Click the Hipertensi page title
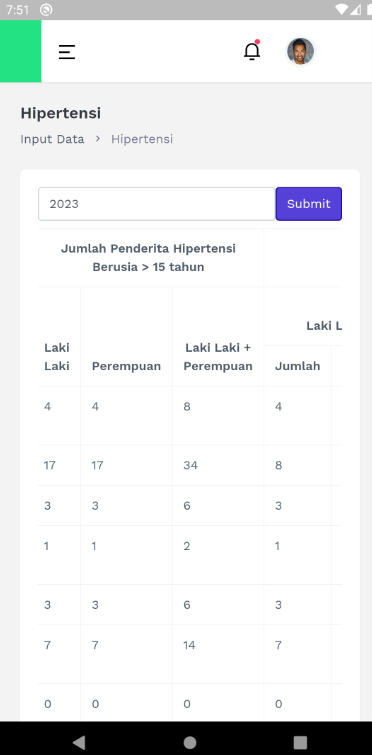Viewport: 372px width, 755px height. pyautogui.click(x=61, y=113)
